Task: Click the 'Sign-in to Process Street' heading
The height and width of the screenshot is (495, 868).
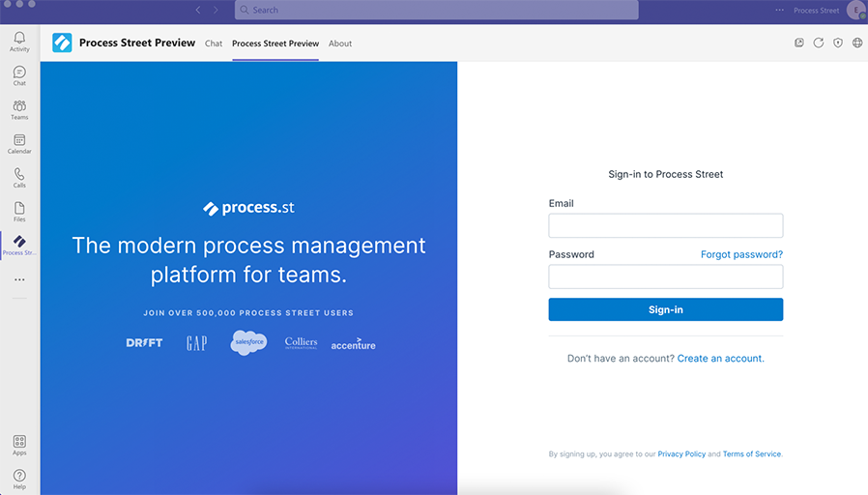Action: tap(665, 174)
